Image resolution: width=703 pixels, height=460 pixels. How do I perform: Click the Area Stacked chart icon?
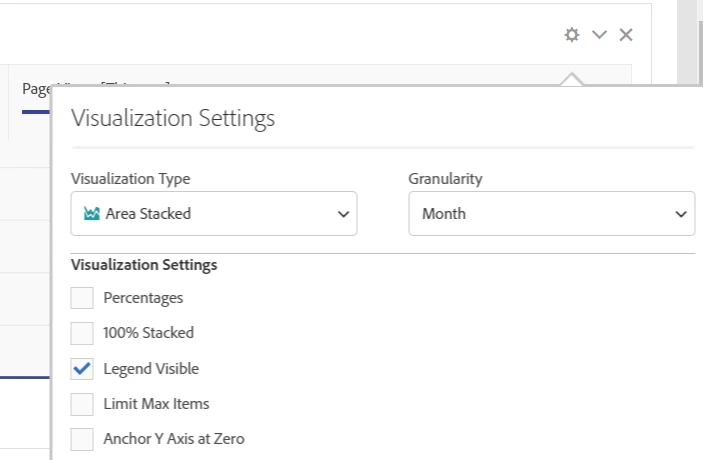tap(92, 214)
